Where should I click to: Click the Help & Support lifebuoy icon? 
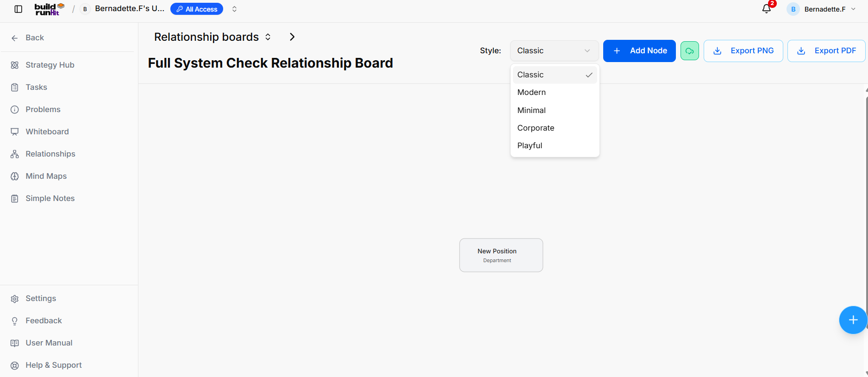coord(15,365)
